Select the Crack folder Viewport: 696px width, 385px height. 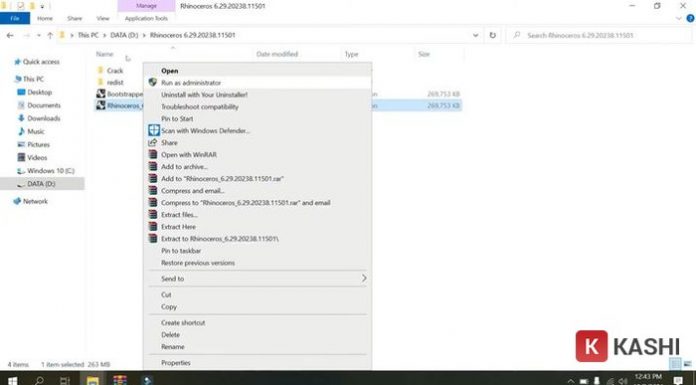coord(115,71)
